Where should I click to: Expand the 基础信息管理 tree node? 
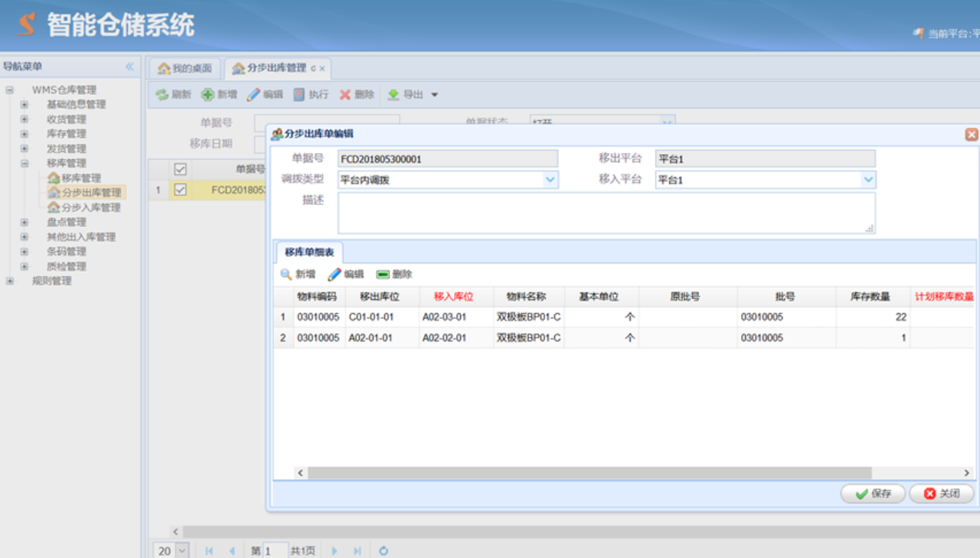(24, 104)
